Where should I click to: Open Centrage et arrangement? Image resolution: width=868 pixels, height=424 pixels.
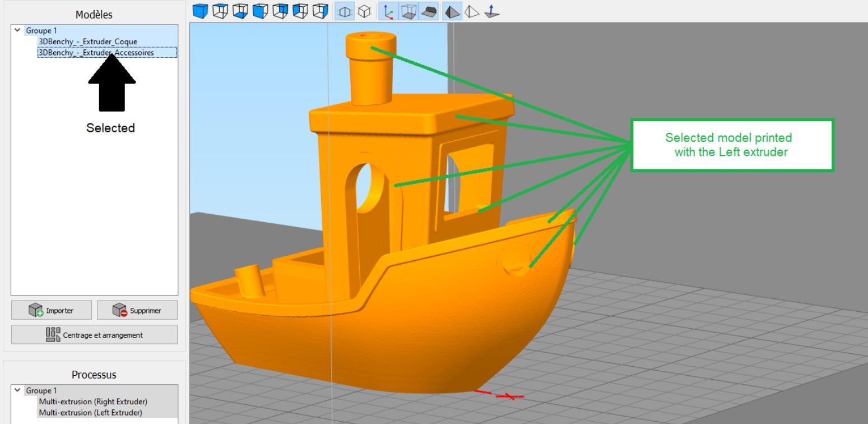[x=94, y=335]
